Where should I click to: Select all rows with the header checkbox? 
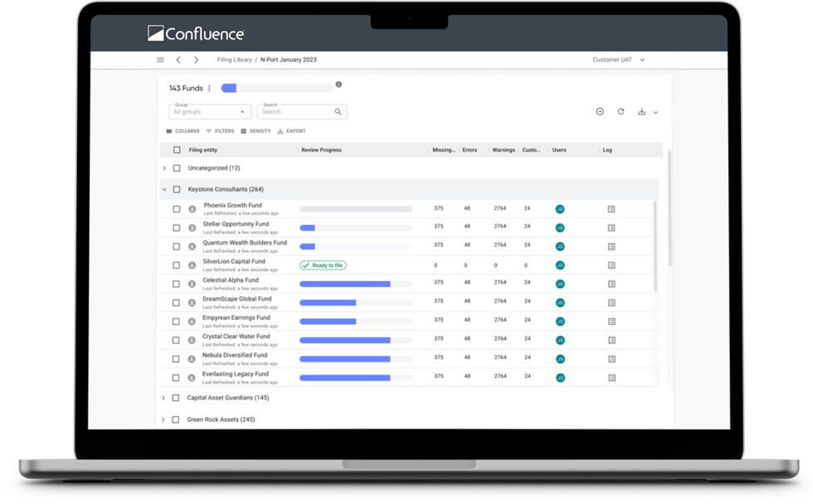coord(176,150)
